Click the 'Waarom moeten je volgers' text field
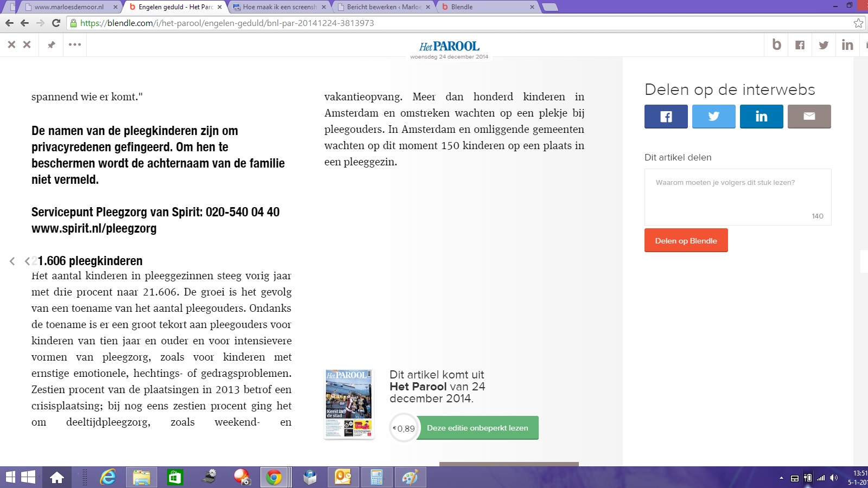This screenshot has height=488, width=868. (737, 196)
